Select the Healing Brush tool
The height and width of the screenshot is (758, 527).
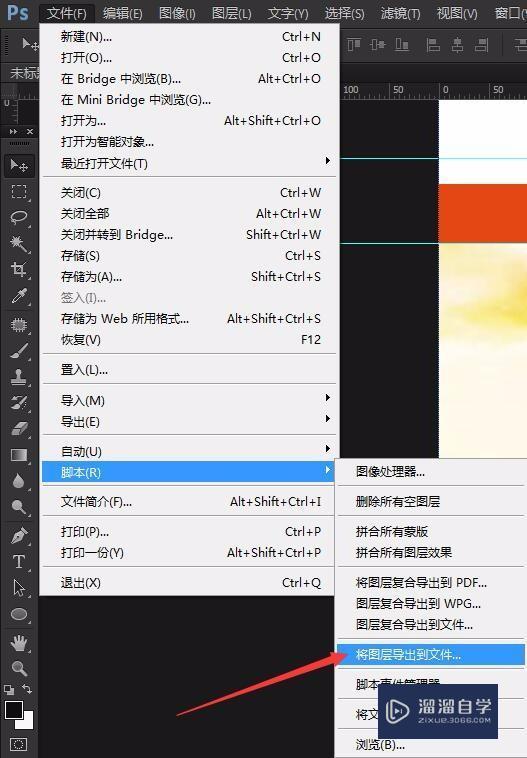[x=19, y=324]
